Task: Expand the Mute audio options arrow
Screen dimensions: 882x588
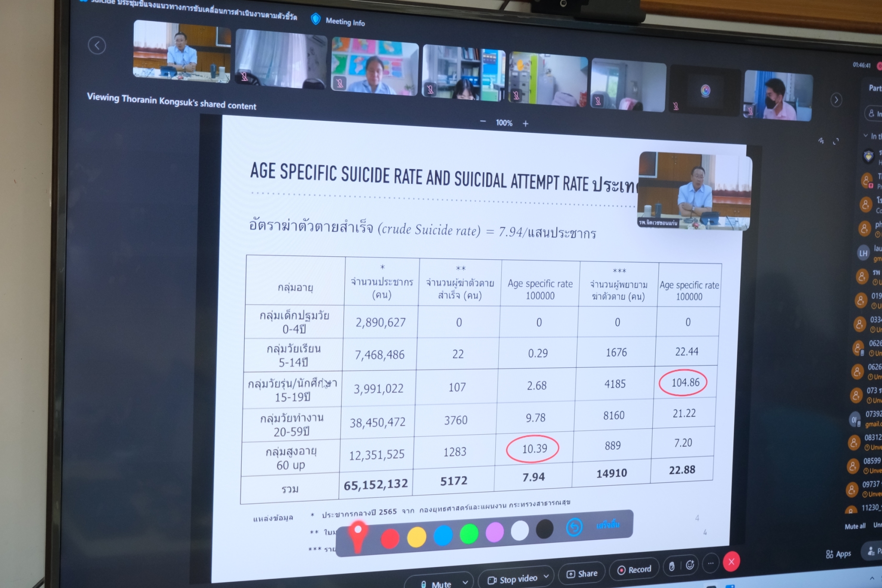Action: click(x=465, y=582)
